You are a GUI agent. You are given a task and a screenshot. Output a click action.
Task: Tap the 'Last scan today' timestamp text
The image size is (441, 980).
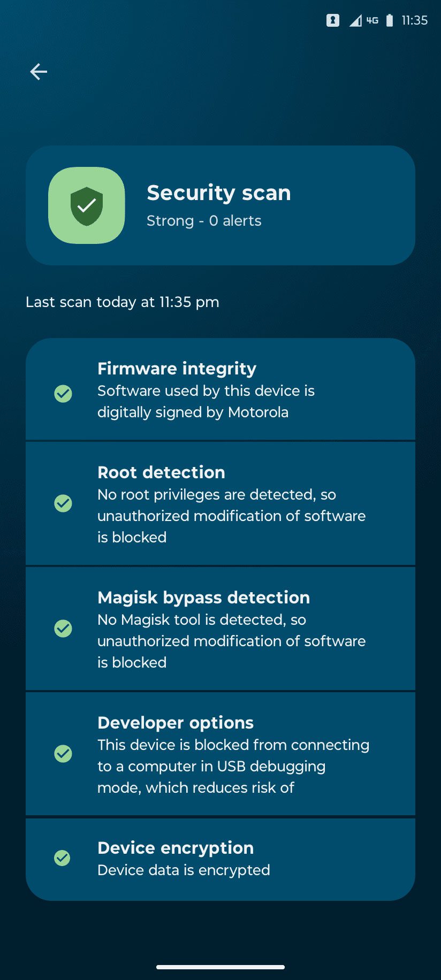(x=123, y=302)
